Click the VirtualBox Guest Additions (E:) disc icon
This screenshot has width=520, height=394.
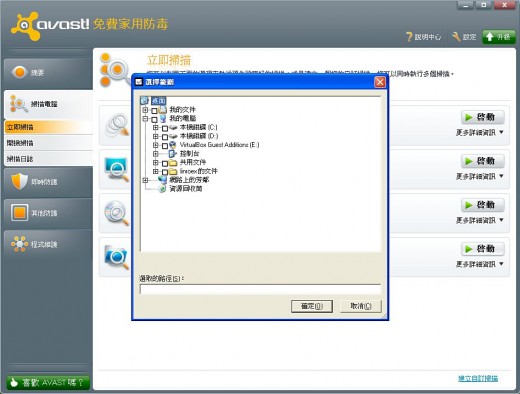pyautogui.click(x=173, y=145)
